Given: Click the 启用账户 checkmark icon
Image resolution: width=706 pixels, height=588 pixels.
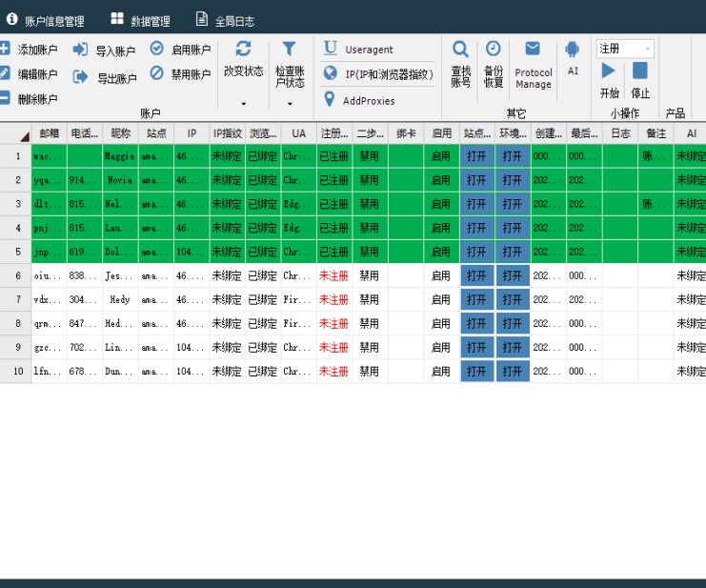Looking at the screenshot, I should point(156,49).
